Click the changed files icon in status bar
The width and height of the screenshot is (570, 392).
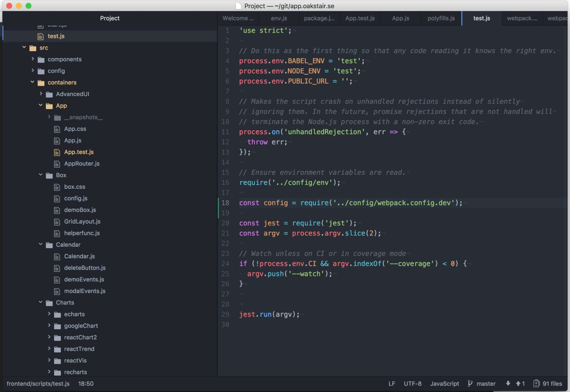point(536,383)
